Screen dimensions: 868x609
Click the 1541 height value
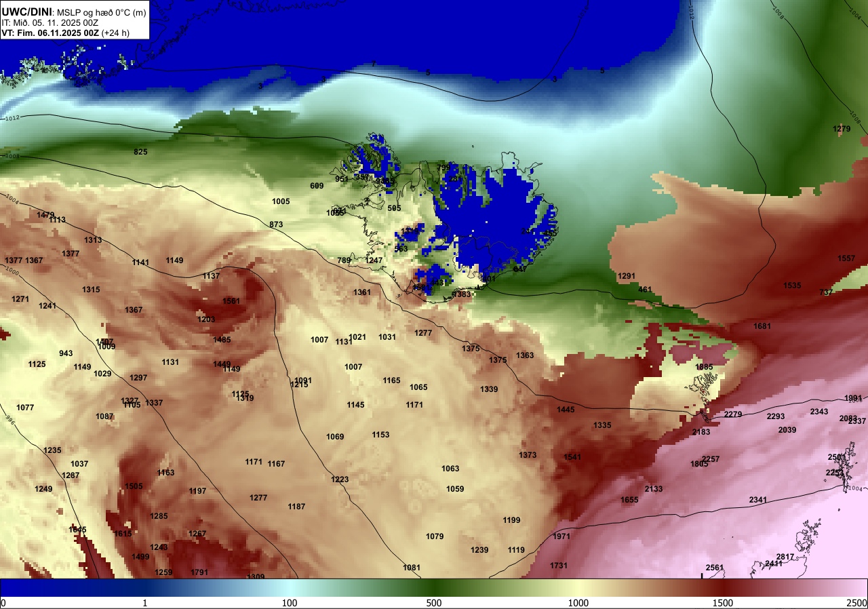[x=572, y=457]
